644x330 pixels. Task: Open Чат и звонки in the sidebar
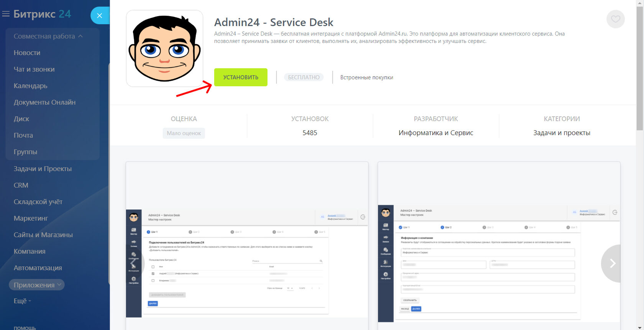click(x=34, y=69)
